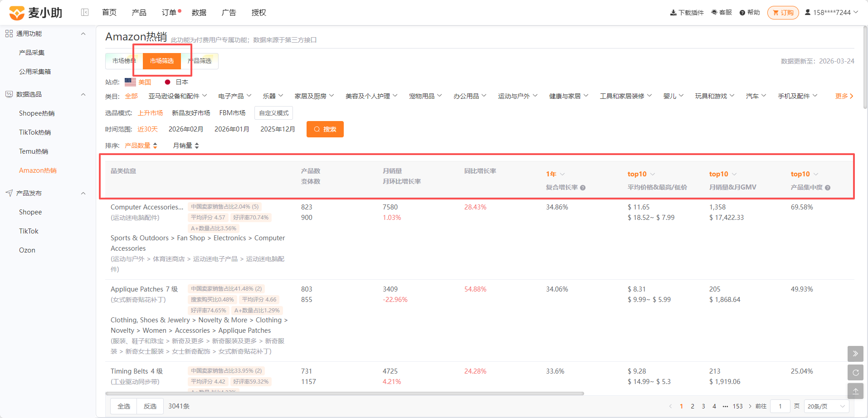Select the 2026年01月 time range
This screenshot has height=418, width=868.
click(232, 129)
